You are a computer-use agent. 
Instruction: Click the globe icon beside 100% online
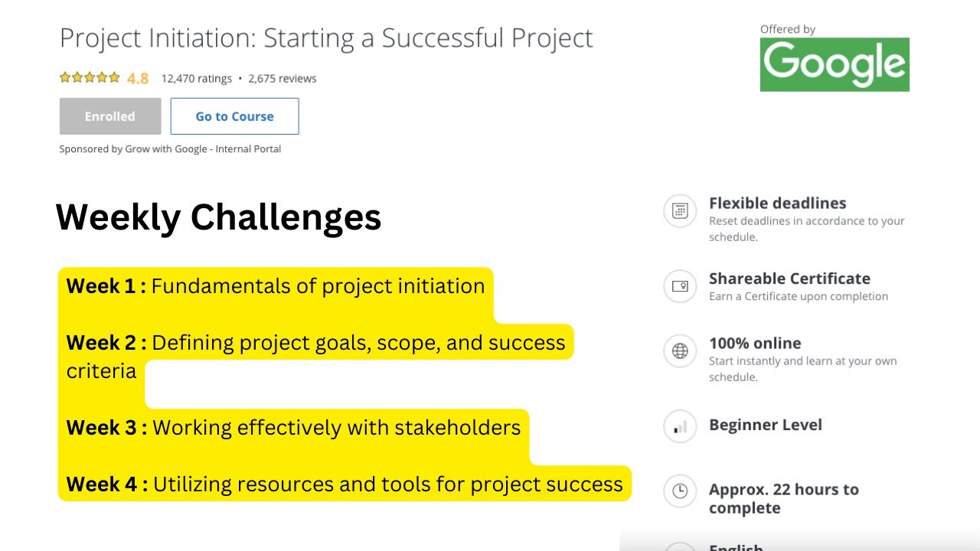tap(680, 351)
